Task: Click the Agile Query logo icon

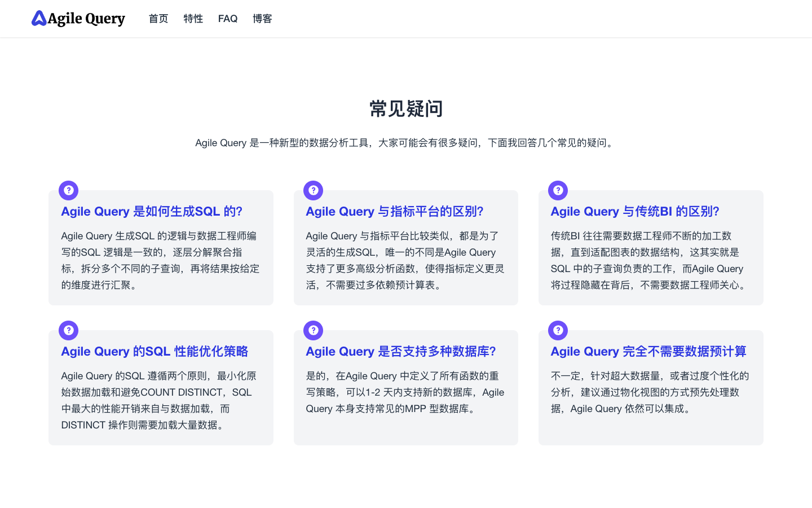Action: 39,19
